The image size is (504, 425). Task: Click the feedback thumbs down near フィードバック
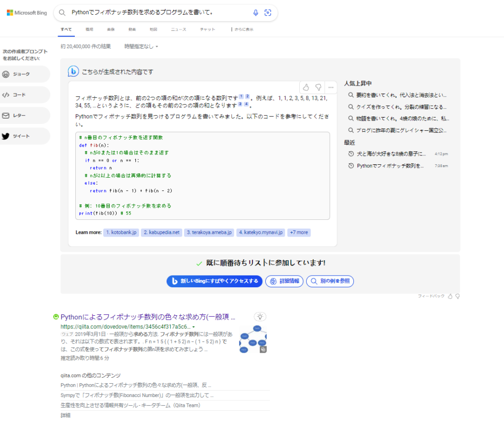coord(457,296)
